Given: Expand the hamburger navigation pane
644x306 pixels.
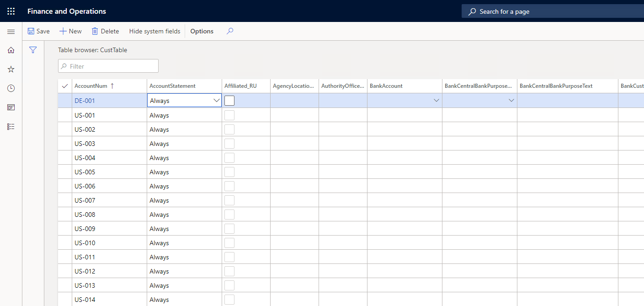Looking at the screenshot, I should pos(11,32).
